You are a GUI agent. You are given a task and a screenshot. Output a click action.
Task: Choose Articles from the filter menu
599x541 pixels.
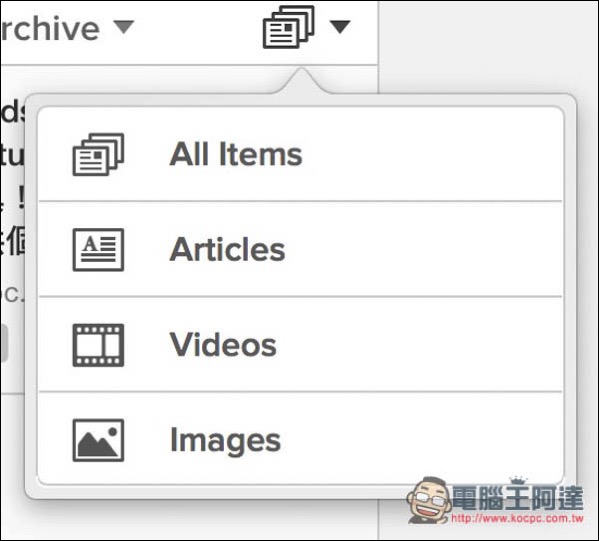301,249
